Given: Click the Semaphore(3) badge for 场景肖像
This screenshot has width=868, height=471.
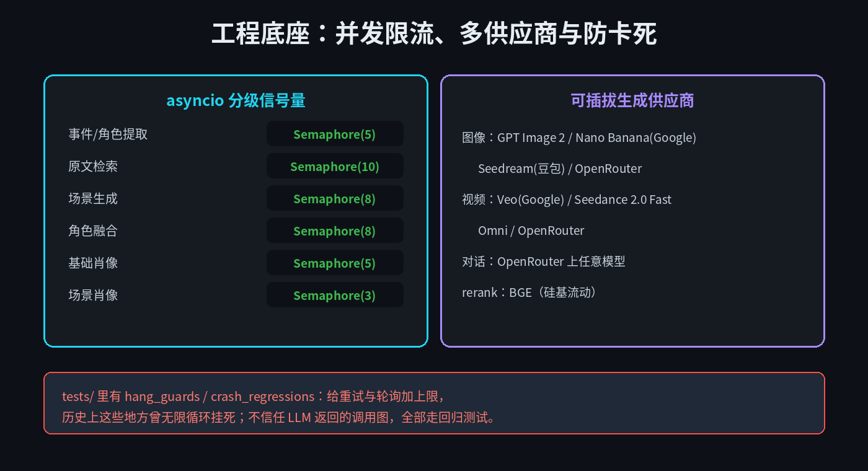Looking at the screenshot, I should coord(335,295).
